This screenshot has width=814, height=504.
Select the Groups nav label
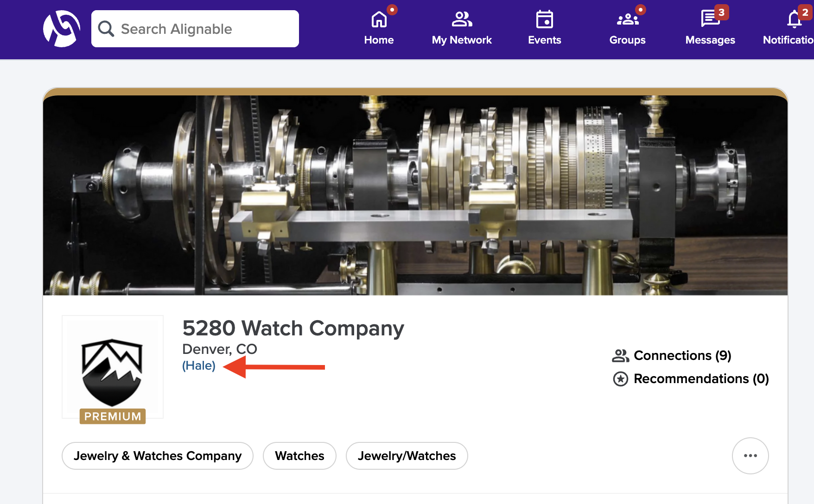coord(627,40)
